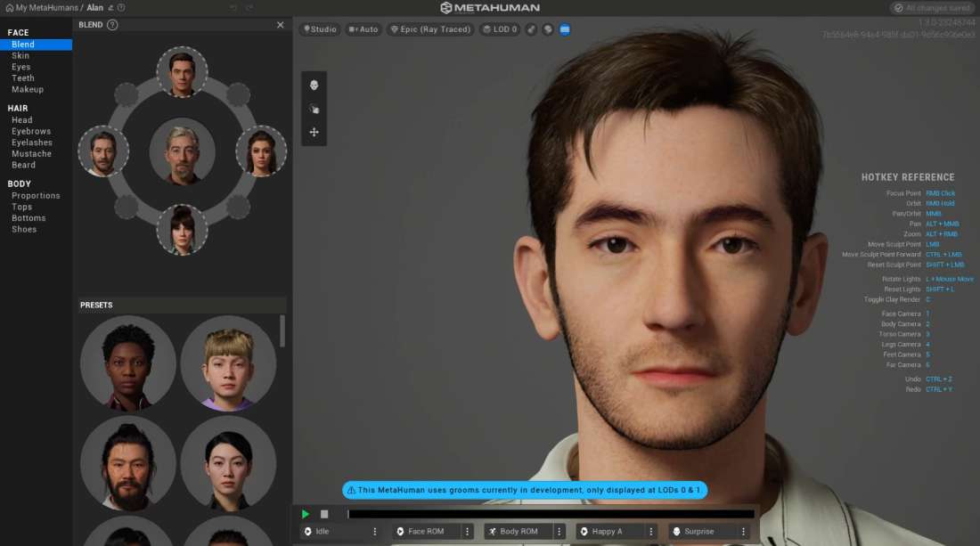The image size is (980, 546).
Task: Close the Blend panel
Action: point(280,25)
